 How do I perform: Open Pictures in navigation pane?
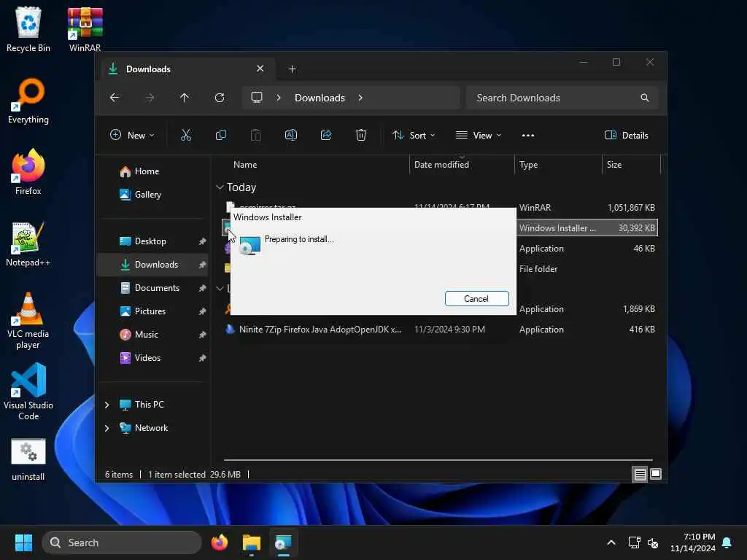[x=153, y=311]
